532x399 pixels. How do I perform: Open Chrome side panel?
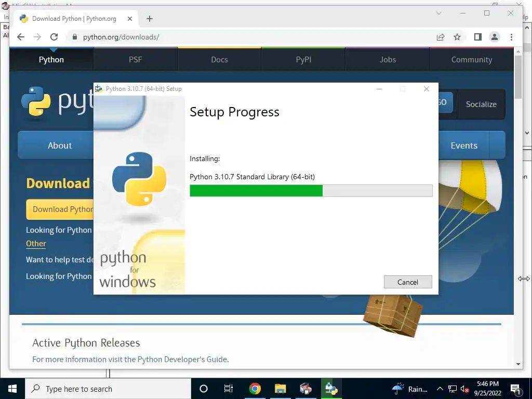pos(478,37)
